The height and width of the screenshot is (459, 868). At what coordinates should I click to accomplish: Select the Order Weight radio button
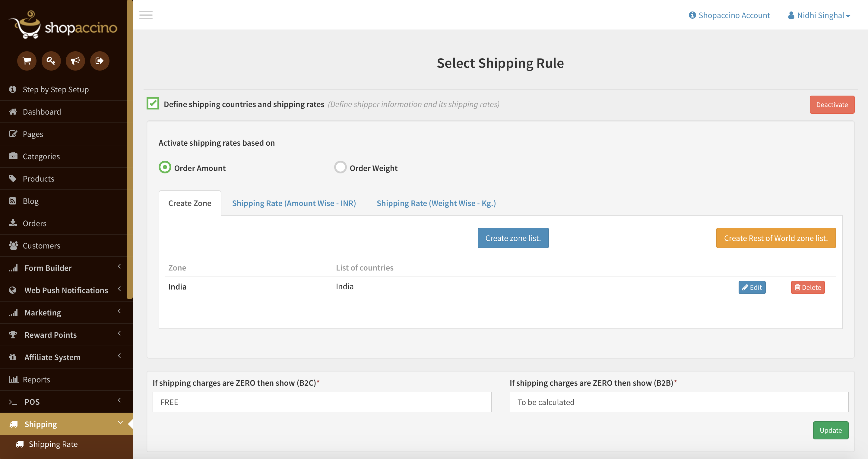coord(340,167)
